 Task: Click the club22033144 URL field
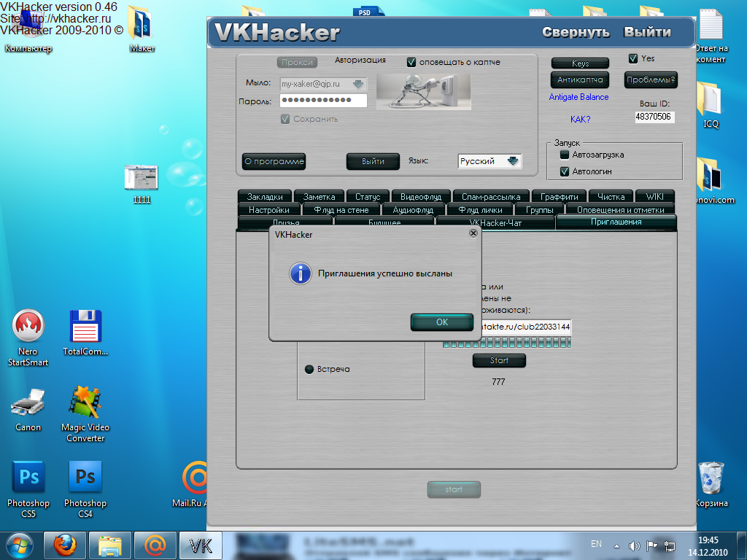pos(525,327)
